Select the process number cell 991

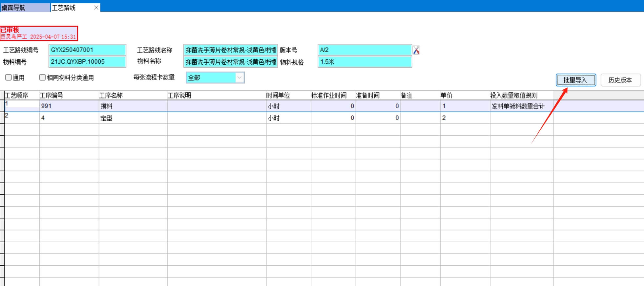pyautogui.click(x=69, y=106)
